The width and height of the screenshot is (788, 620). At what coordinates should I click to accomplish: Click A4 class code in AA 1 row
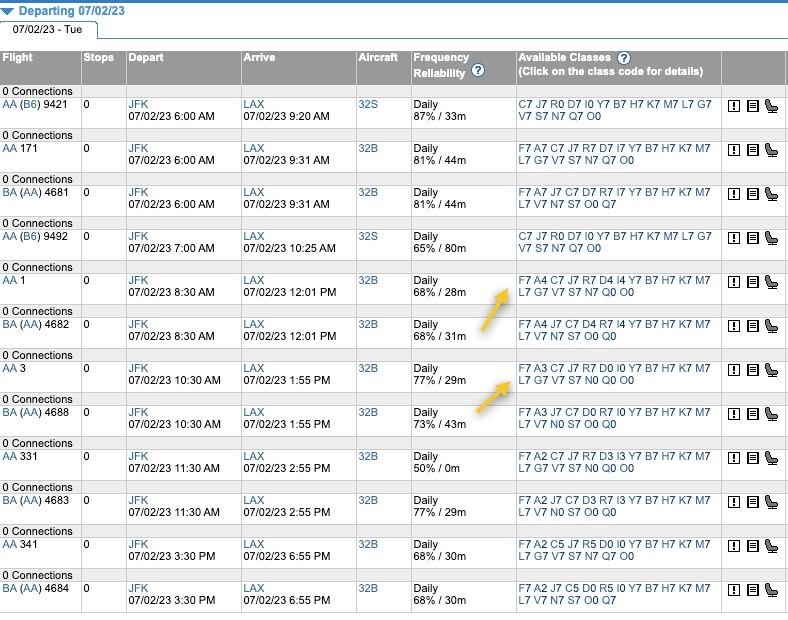tap(540, 280)
